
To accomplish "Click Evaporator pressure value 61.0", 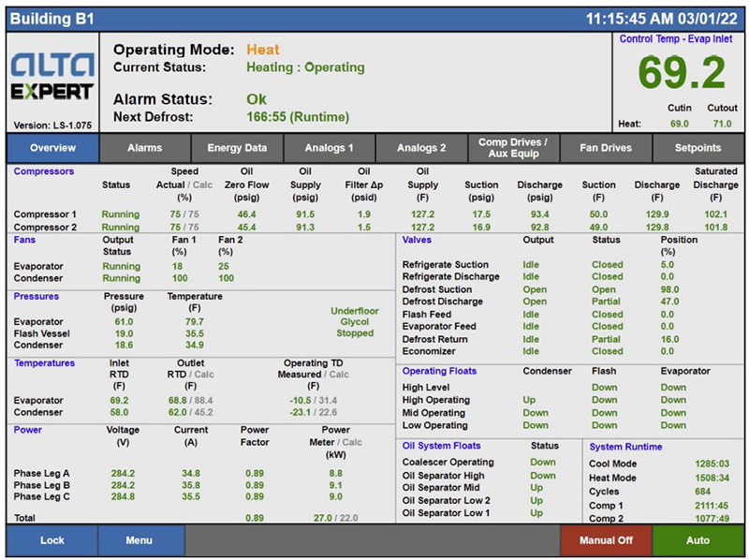I will pyautogui.click(x=124, y=321).
